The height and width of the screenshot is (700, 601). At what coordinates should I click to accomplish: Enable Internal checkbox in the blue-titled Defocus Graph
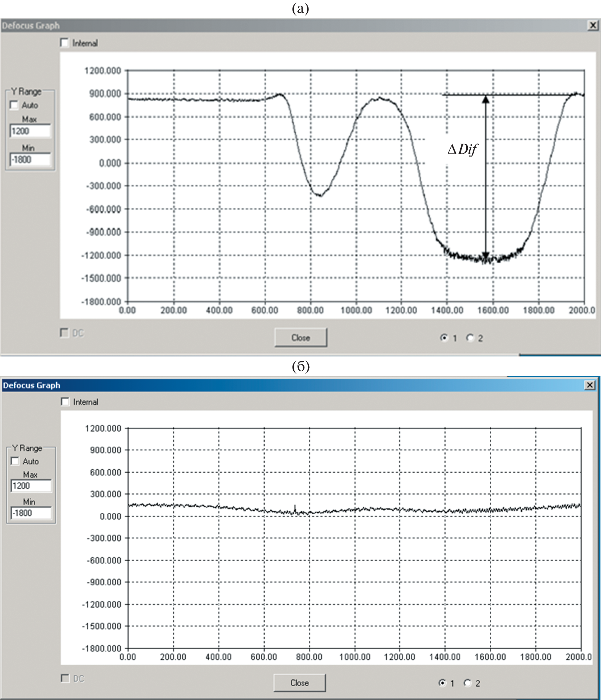click(65, 402)
